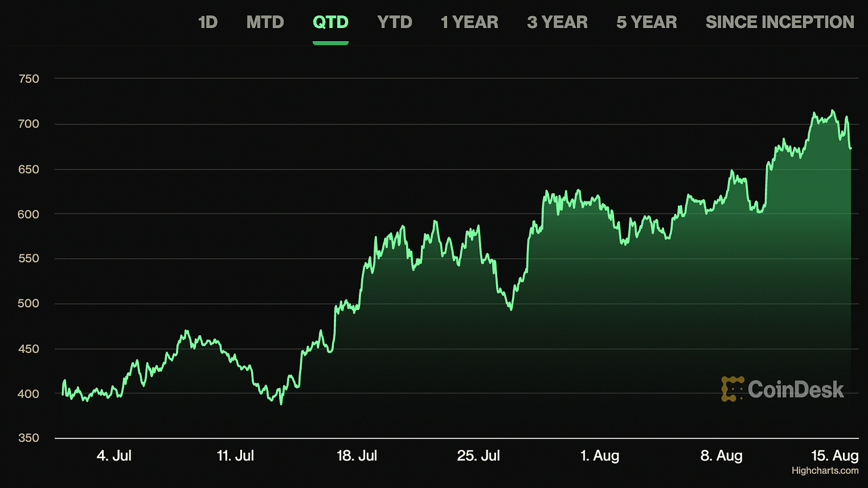Open the 3 YEAR range tab
868x488 pixels.
[x=557, y=23]
